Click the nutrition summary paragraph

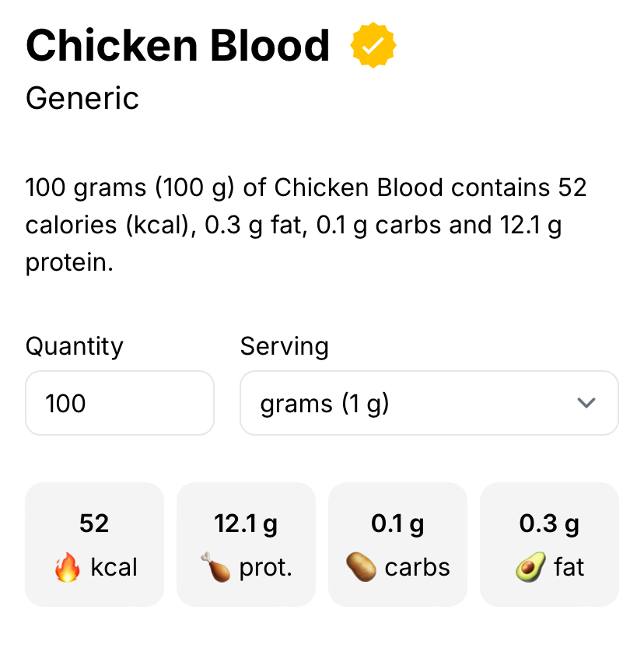[306, 225]
